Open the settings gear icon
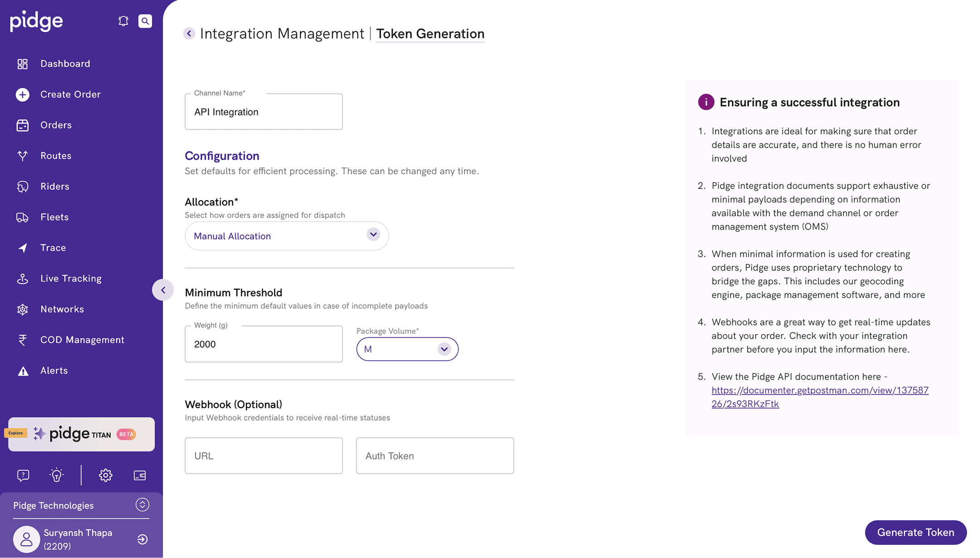The image size is (980, 558). 106,475
